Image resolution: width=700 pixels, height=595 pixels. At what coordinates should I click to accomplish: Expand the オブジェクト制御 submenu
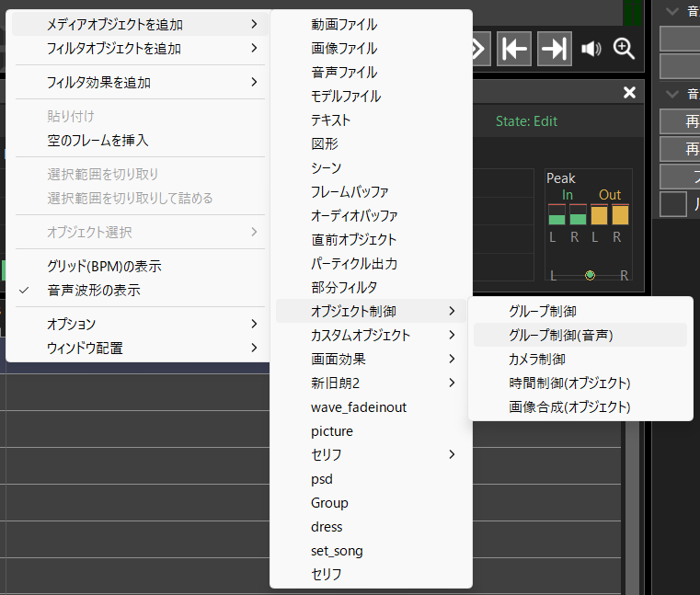[371, 311]
